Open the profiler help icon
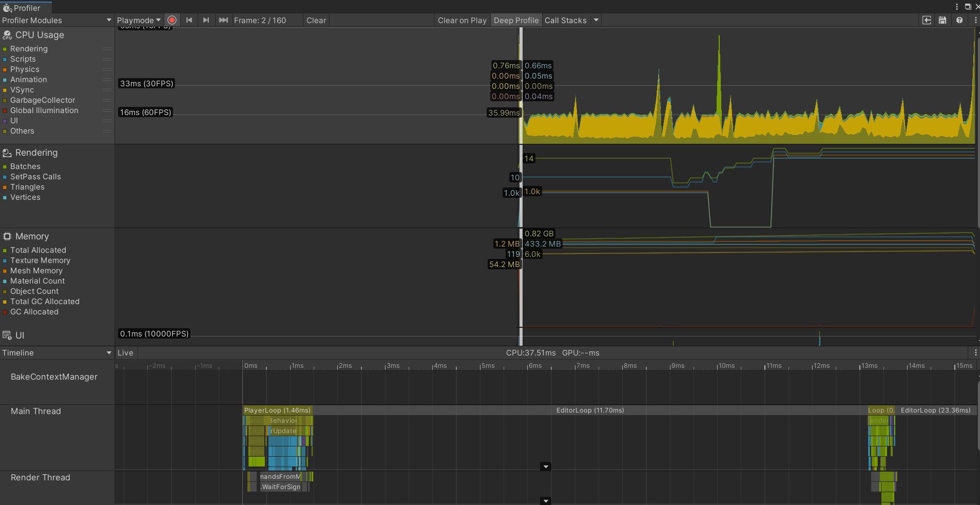 click(x=959, y=20)
